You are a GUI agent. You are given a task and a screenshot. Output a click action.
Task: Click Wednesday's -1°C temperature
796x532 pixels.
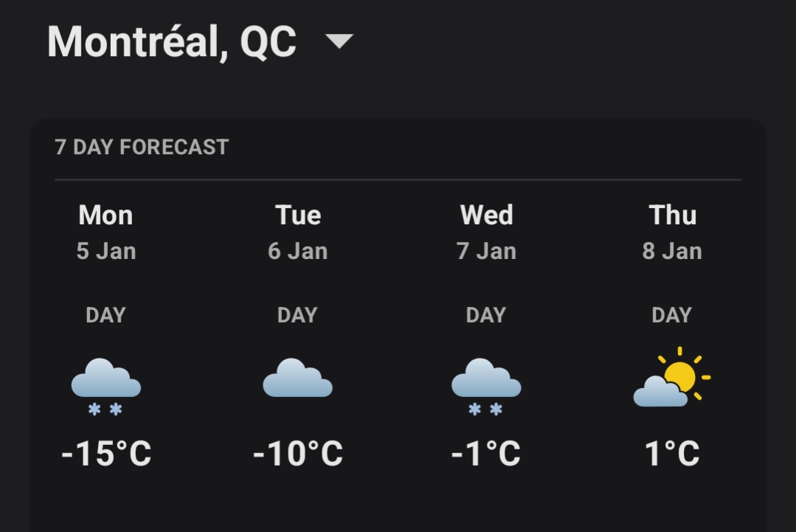486,453
